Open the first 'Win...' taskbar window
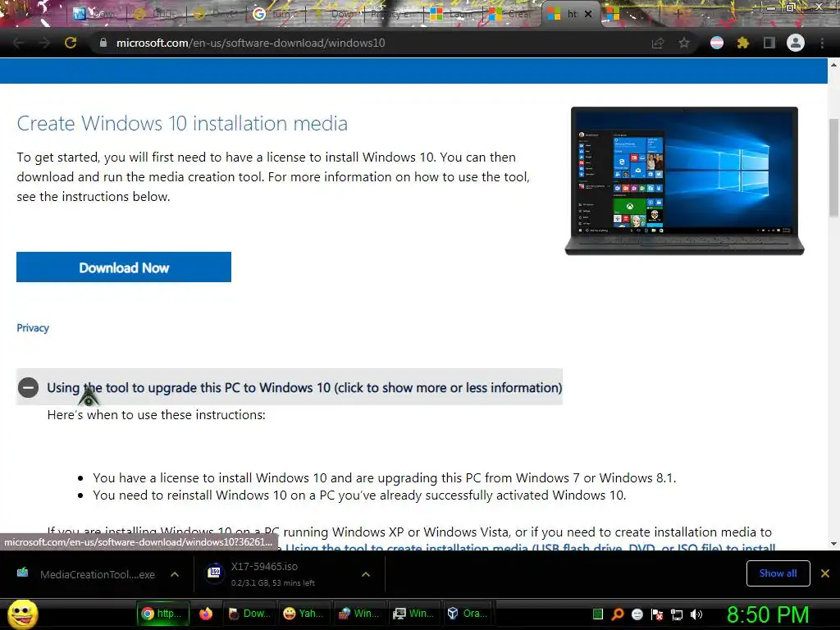The height and width of the screenshot is (630, 840). tap(359, 614)
